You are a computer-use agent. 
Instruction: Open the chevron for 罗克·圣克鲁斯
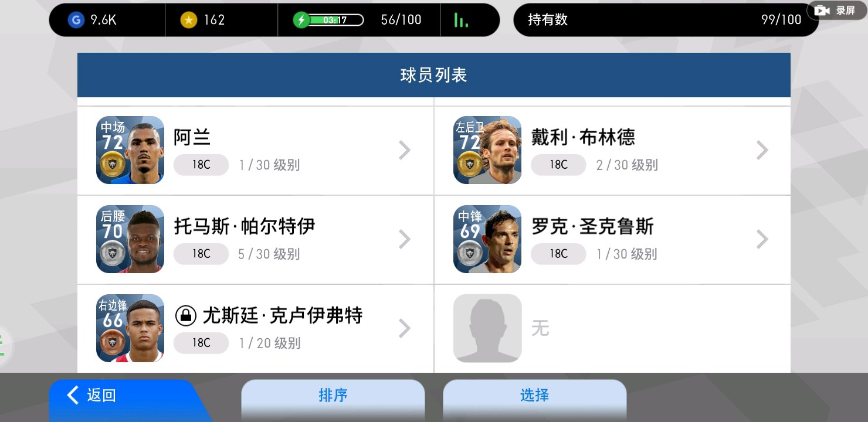[x=762, y=239]
